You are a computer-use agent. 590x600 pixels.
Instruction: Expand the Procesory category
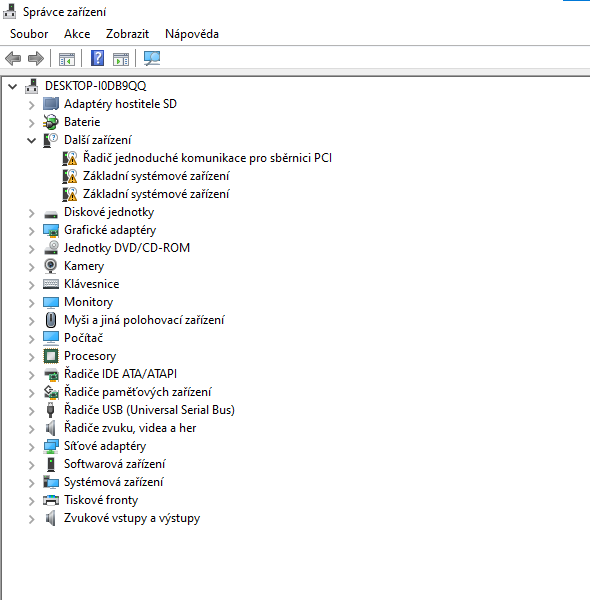[x=32, y=357]
